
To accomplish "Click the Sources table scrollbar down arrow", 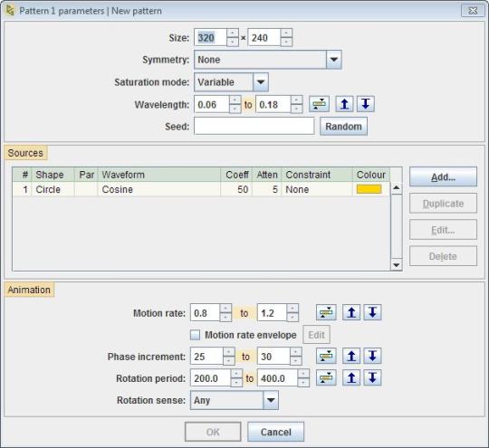I will coord(397,265).
